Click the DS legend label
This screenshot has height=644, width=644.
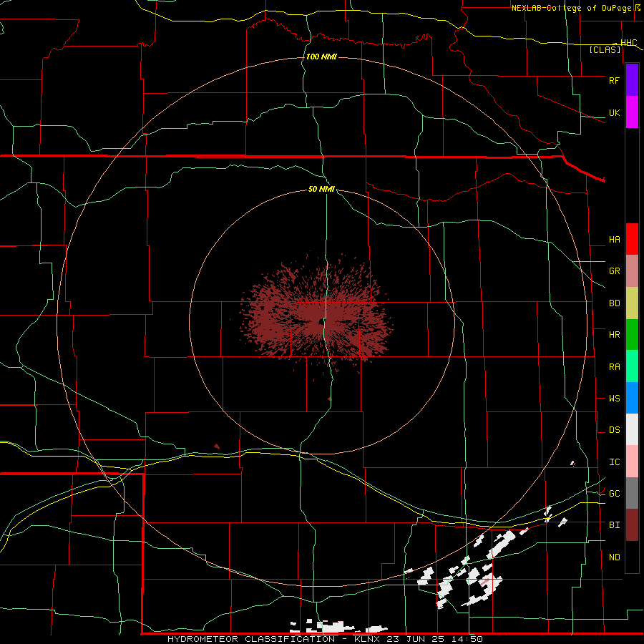(614, 430)
